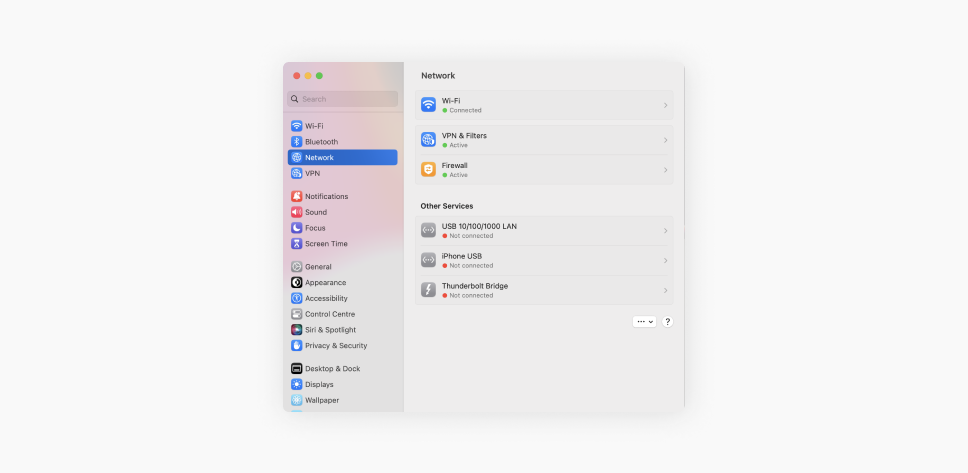Select Screen Time label in sidebar

[x=326, y=244]
